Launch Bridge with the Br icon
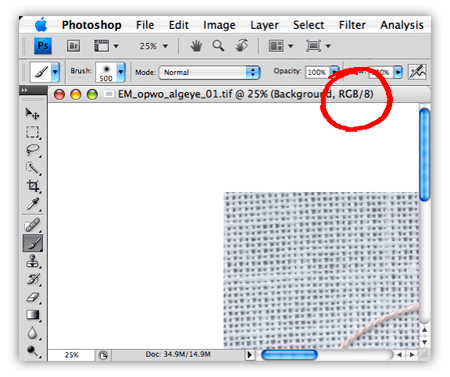Screen dimensions: 450x377 pos(73,46)
